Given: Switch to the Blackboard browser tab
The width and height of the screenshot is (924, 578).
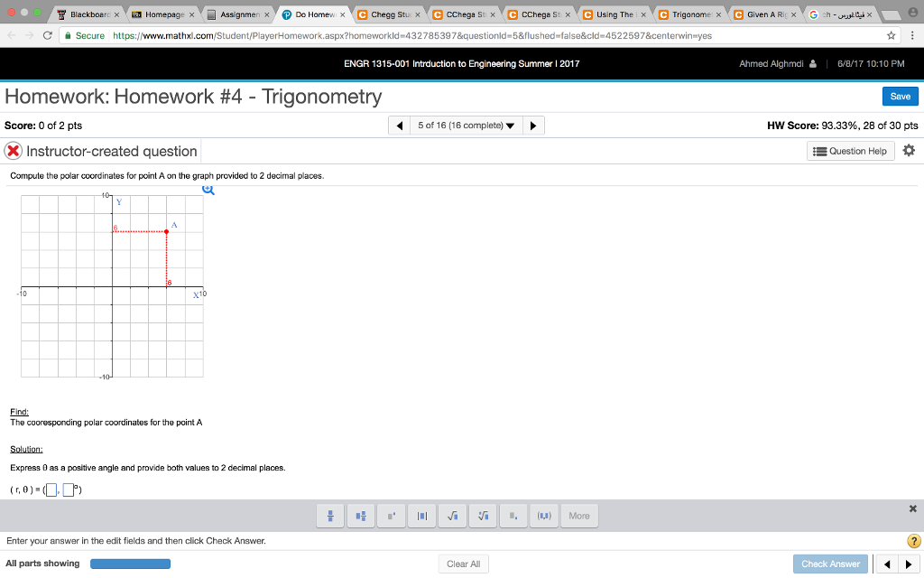Looking at the screenshot, I should point(86,14).
